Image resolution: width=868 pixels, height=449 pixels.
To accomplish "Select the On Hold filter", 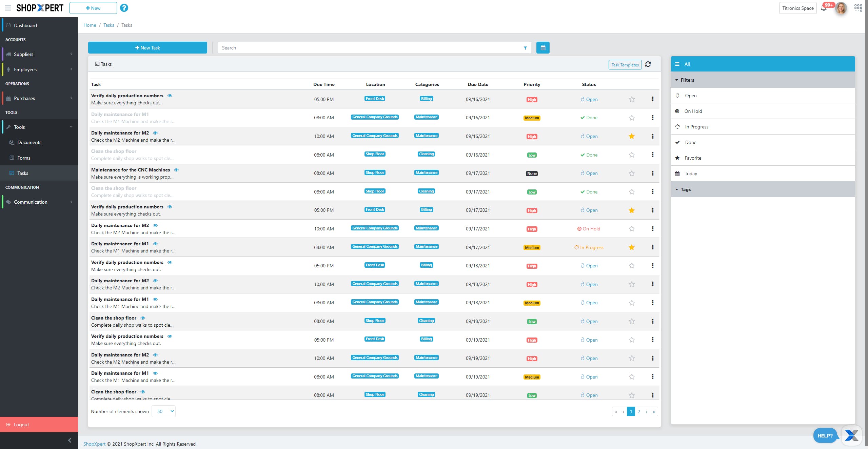I will coord(693,111).
